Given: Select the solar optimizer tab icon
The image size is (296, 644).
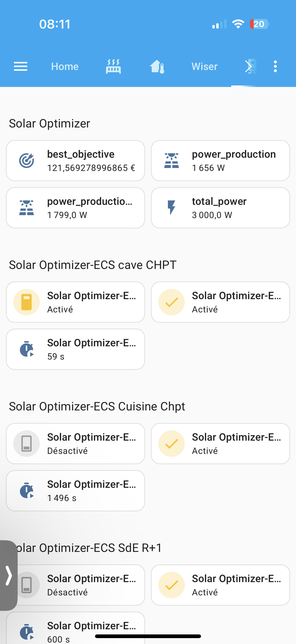Looking at the screenshot, I should [251, 67].
